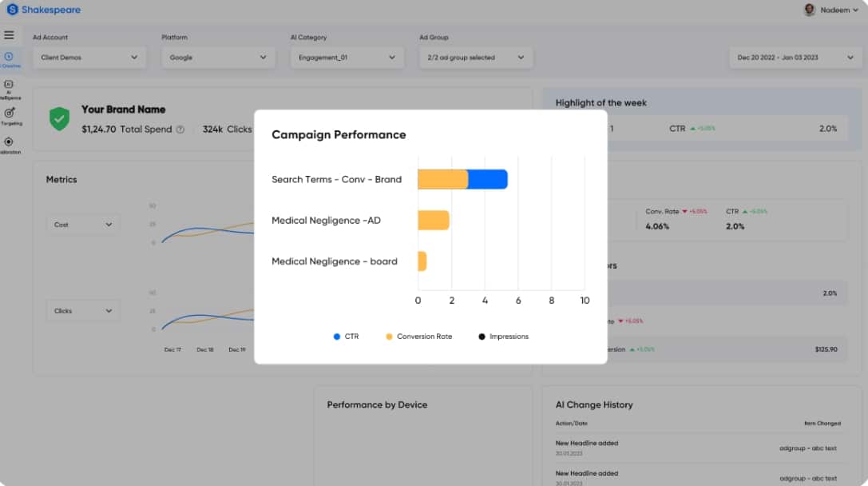Toggle the Impressions legend item

coord(503,337)
